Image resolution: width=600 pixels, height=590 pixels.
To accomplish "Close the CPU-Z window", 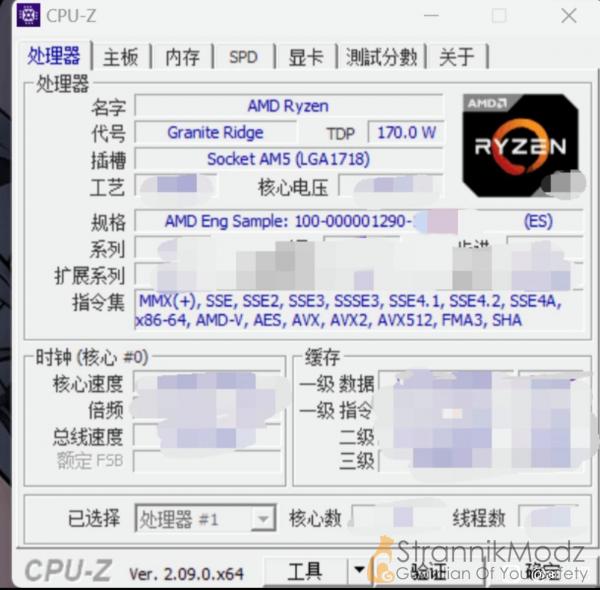I will pyautogui.click(x=569, y=16).
